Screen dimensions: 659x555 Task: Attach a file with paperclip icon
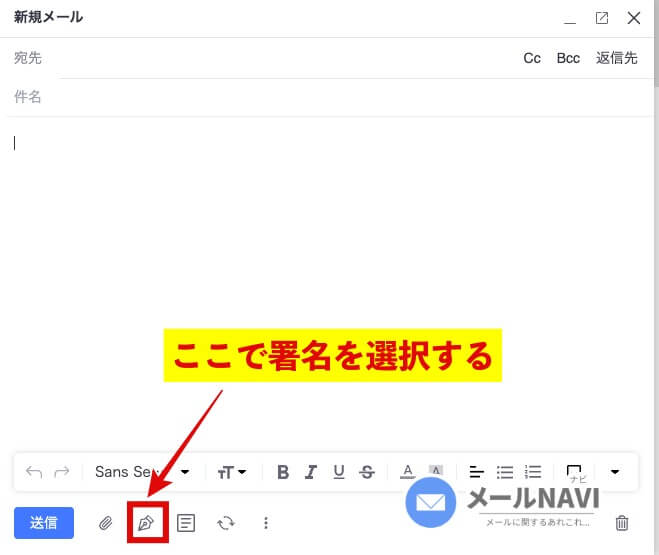(x=105, y=523)
